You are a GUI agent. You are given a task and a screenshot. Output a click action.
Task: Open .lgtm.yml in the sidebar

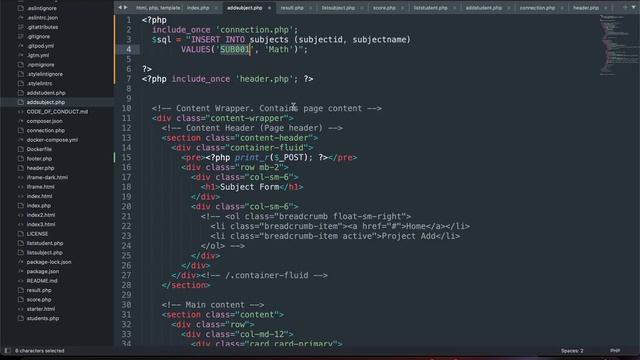[x=38, y=55]
